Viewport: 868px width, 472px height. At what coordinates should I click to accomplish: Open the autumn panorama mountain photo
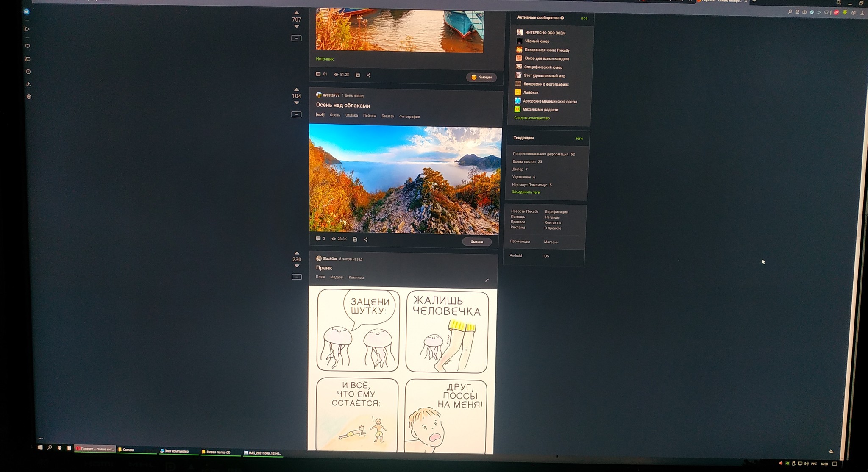(405, 179)
